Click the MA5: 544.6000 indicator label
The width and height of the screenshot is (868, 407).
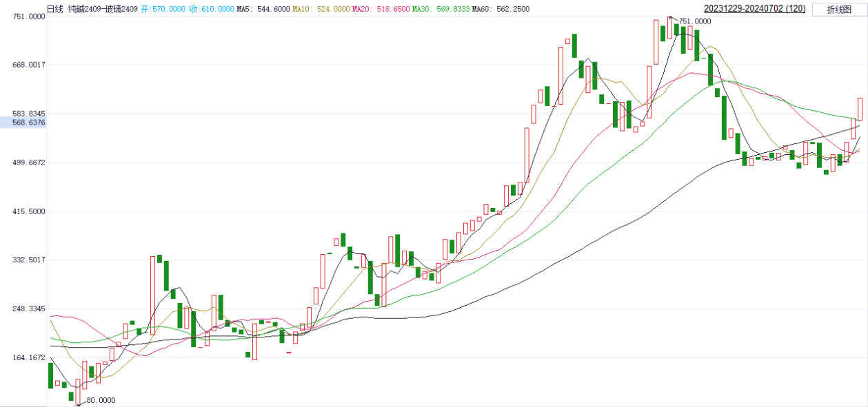tap(263, 9)
